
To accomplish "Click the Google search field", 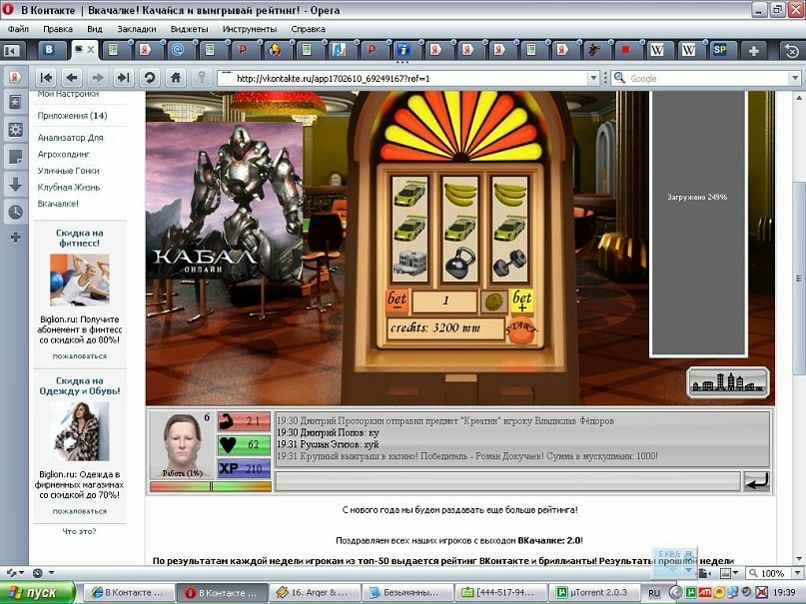I will (x=708, y=79).
